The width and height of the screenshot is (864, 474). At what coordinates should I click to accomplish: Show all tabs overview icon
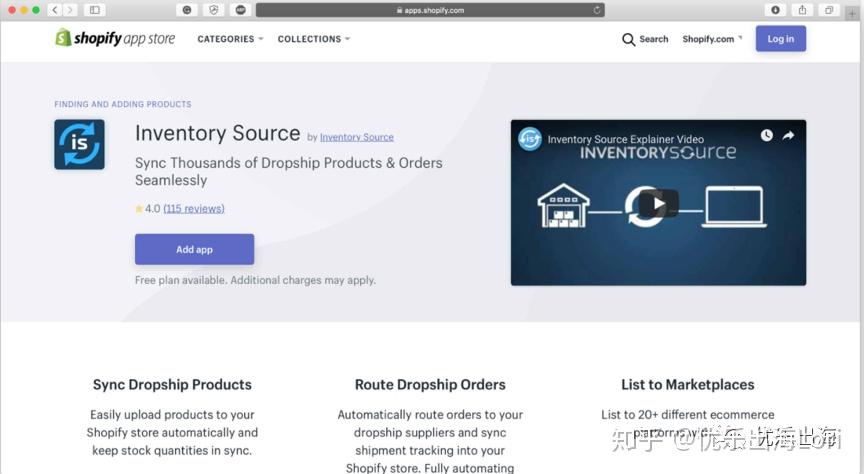click(829, 10)
